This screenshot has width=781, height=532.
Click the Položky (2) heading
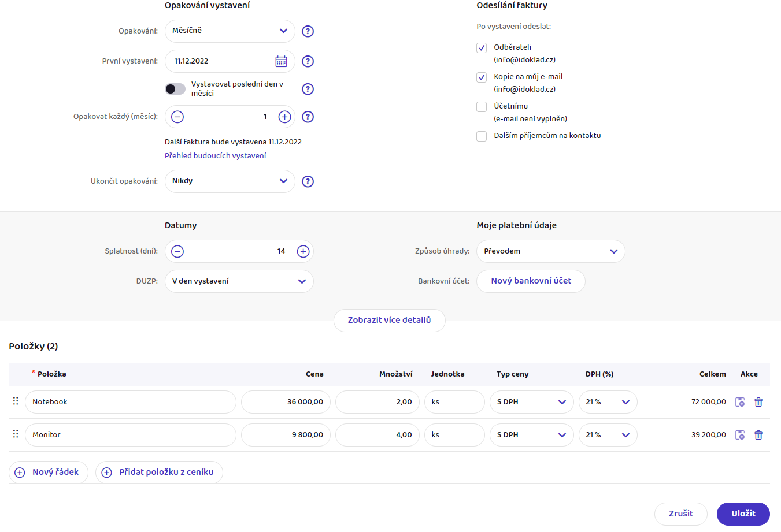point(34,347)
